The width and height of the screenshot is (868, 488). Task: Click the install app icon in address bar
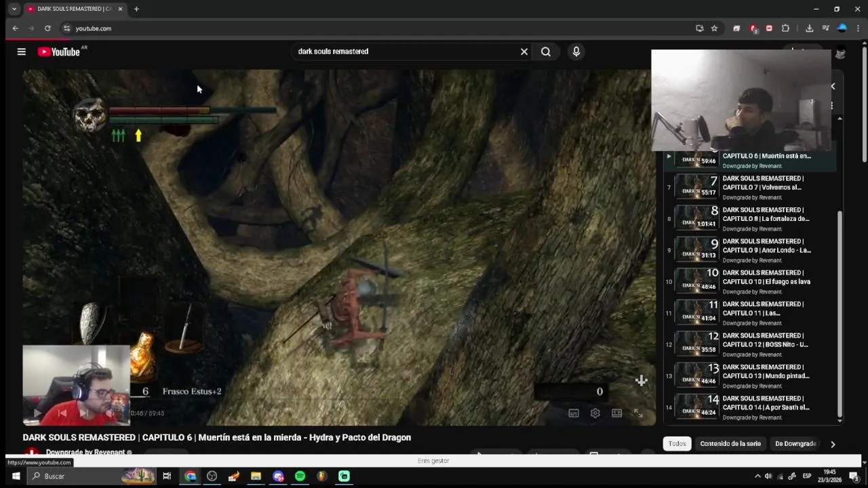point(700,28)
